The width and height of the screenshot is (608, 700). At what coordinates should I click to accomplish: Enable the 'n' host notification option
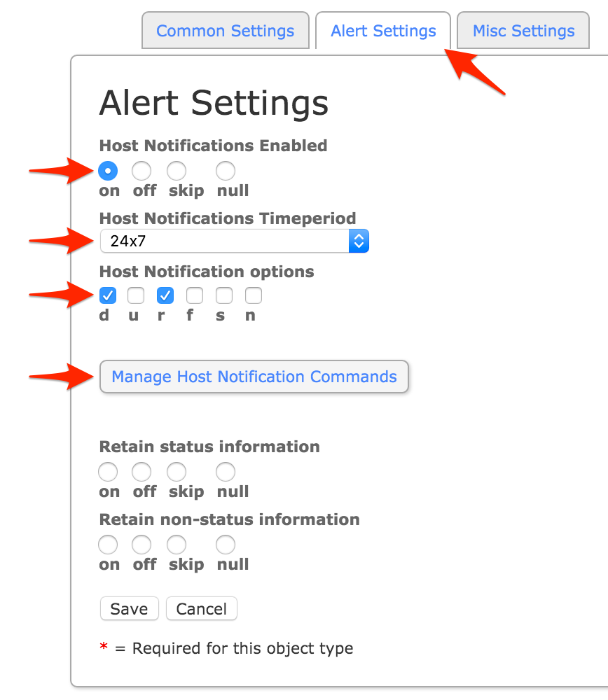[x=254, y=295]
